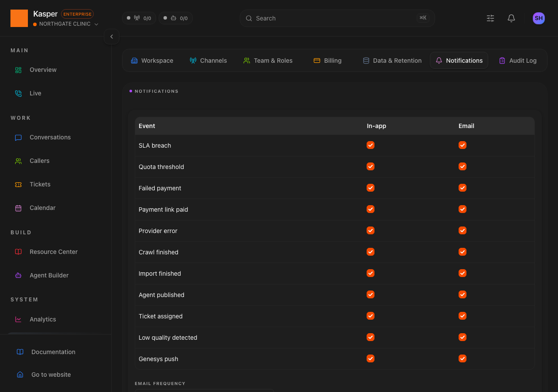Switch to the Workspace tab
The image size is (558, 392).
[152, 61]
